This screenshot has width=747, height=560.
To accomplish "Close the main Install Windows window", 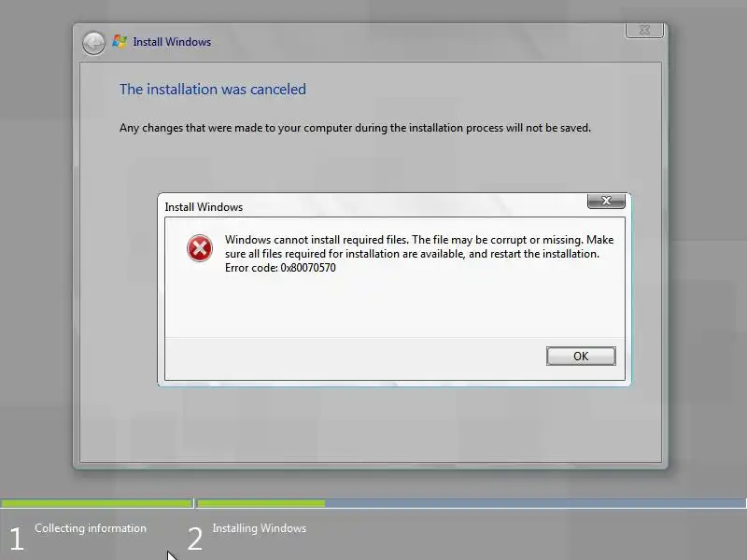I will click(644, 30).
